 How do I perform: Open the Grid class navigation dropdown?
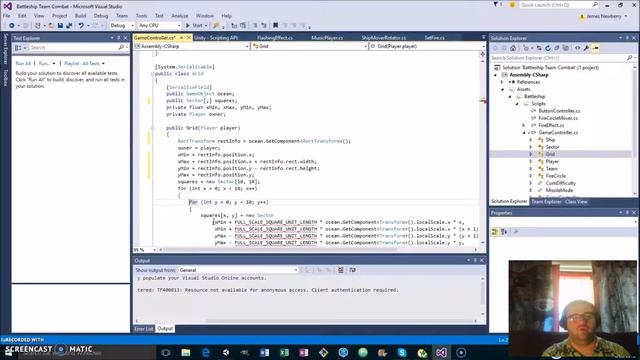click(x=310, y=46)
